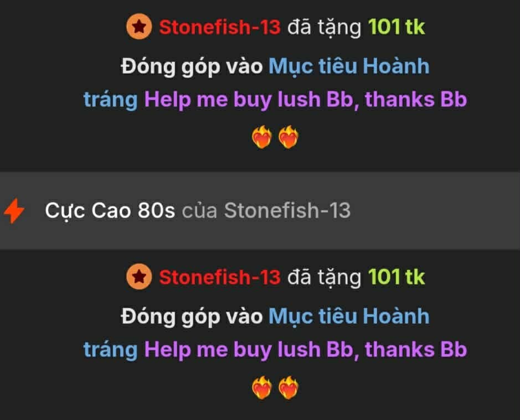Click the star badge below the Cực Cao banner
520x420 pixels.
139,277
